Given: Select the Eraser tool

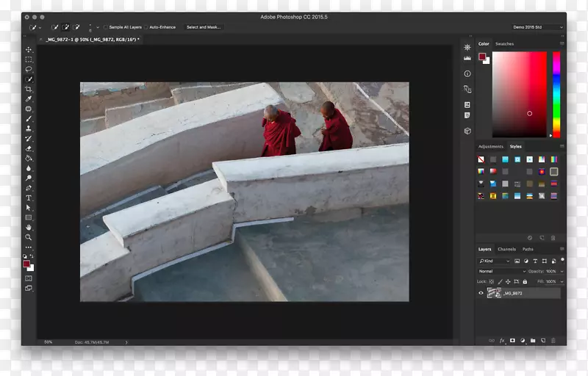Looking at the screenshot, I should (x=29, y=148).
